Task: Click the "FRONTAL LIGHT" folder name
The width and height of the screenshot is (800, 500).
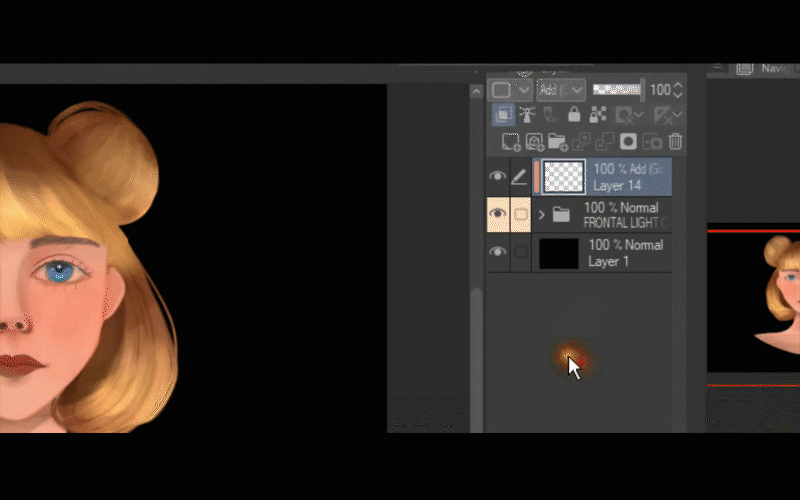Action: coord(625,223)
